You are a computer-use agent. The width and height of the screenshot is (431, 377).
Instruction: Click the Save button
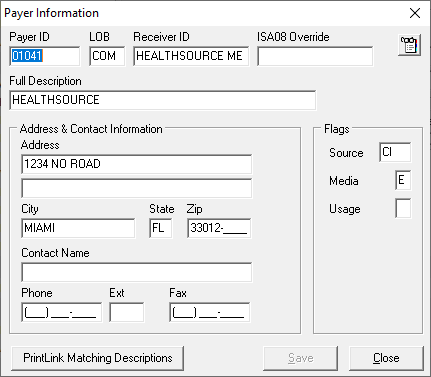click(x=301, y=358)
